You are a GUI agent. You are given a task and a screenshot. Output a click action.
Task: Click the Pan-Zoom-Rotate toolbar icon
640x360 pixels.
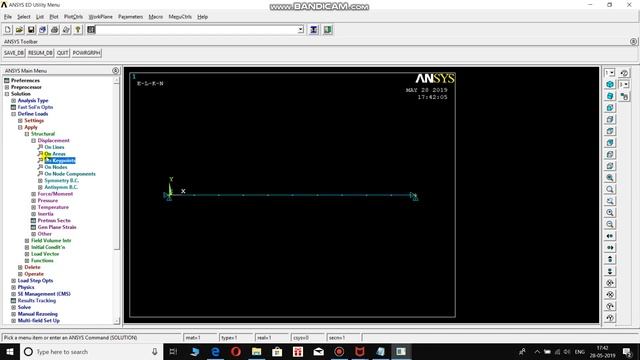click(x=42, y=30)
